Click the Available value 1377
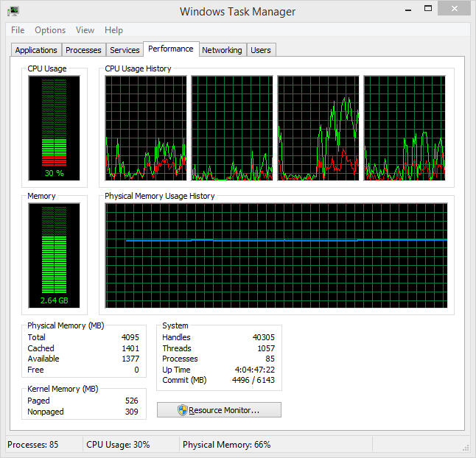476x458 pixels. tap(130, 359)
